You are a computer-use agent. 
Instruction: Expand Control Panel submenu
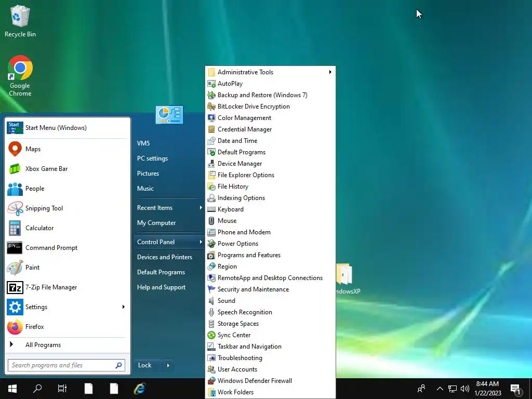pos(201,242)
